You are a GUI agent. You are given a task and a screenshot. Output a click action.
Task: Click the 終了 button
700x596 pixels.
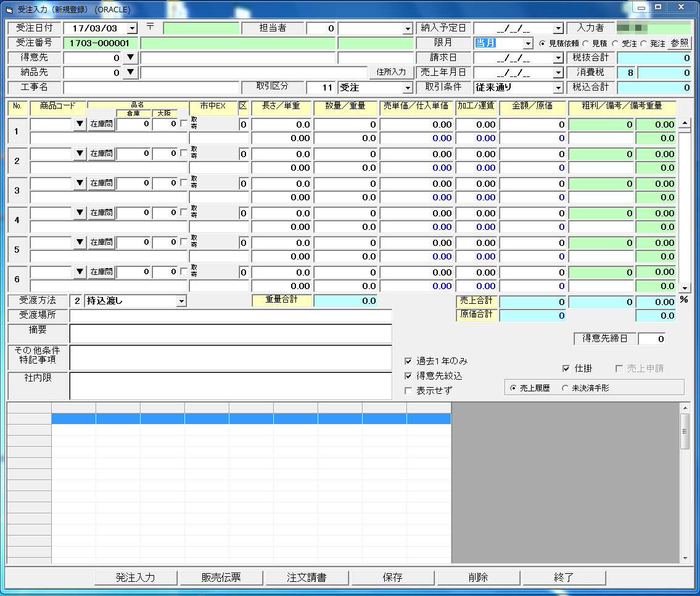(564, 578)
